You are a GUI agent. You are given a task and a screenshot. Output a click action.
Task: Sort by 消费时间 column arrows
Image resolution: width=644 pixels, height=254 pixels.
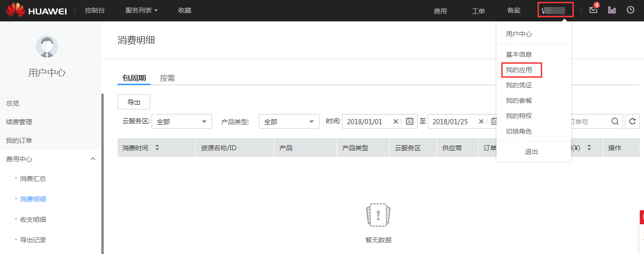point(157,147)
